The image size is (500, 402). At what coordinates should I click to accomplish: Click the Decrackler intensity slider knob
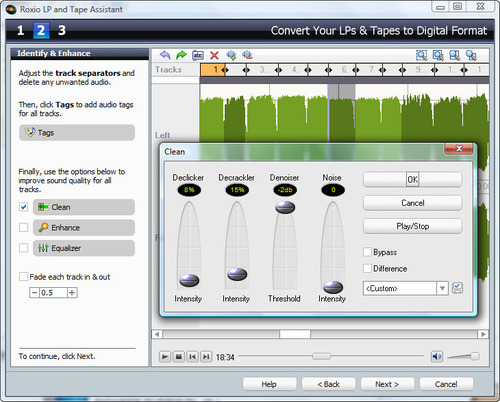click(237, 274)
